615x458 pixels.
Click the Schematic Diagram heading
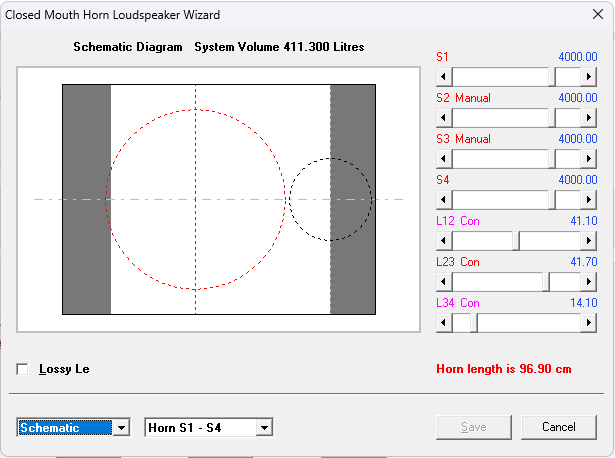tap(128, 47)
